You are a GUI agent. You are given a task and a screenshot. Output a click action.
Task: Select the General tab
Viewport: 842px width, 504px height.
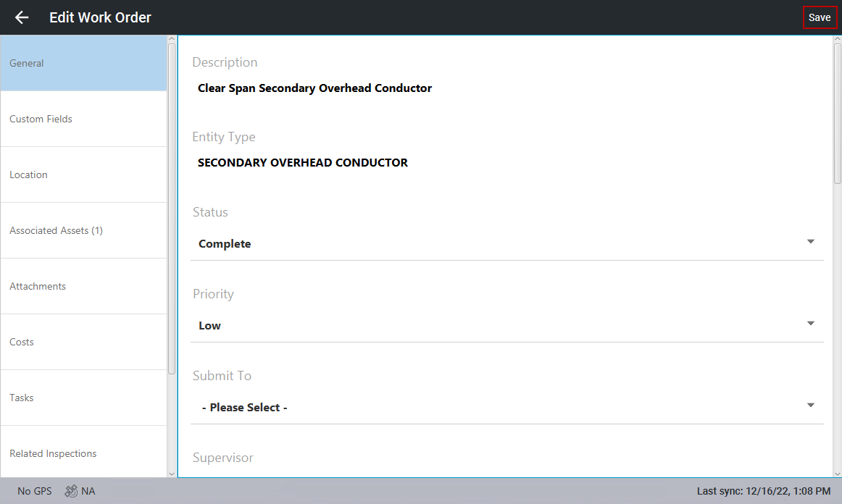point(83,63)
